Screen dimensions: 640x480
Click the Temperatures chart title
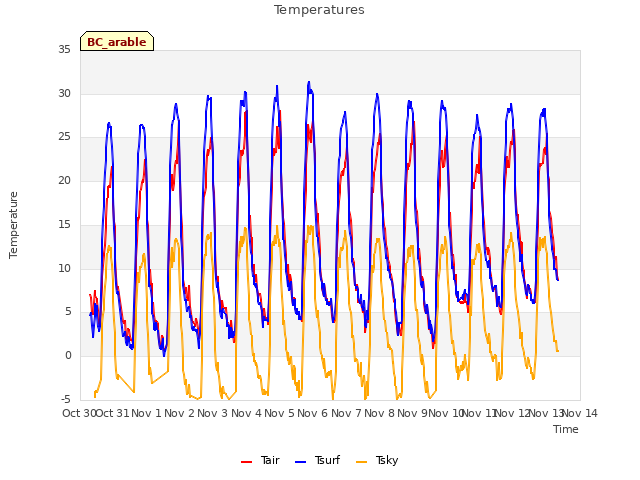(319, 10)
